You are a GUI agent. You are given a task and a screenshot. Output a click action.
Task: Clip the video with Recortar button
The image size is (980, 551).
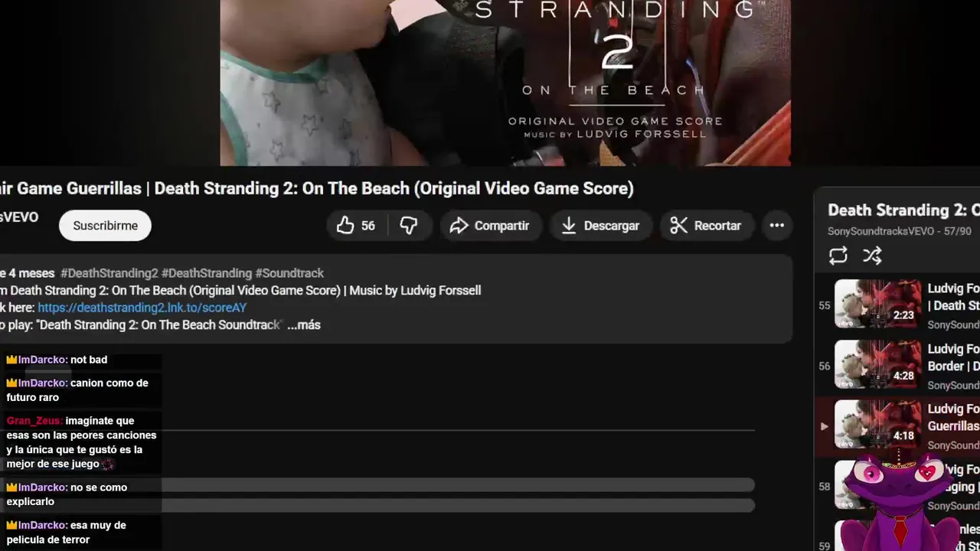click(707, 226)
